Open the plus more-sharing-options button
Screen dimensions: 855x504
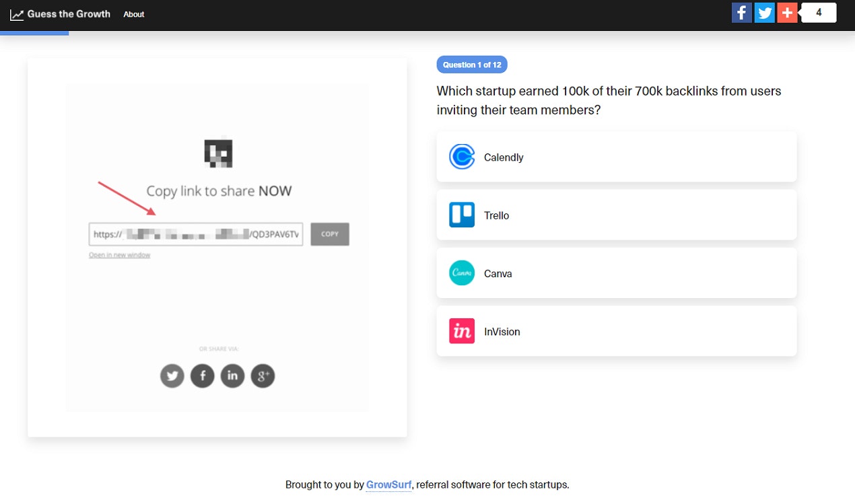coord(788,13)
